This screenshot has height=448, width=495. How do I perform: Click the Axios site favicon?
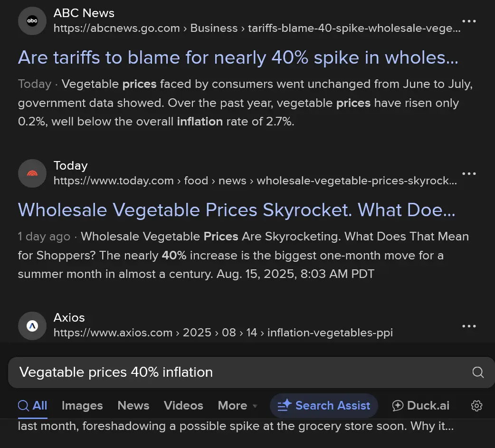pyautogui.click(x=32, y=325)
